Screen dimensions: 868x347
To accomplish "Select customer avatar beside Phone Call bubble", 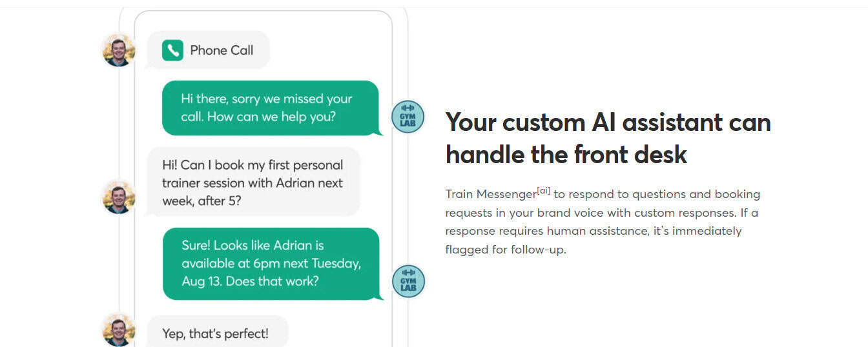I will coord(119,50).
